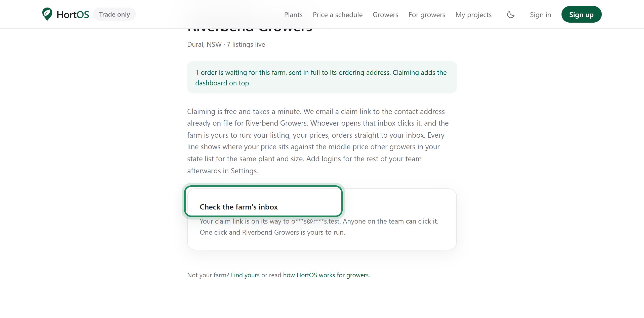Click the green Sign up button
644x318 pixels.
(581, 14)
